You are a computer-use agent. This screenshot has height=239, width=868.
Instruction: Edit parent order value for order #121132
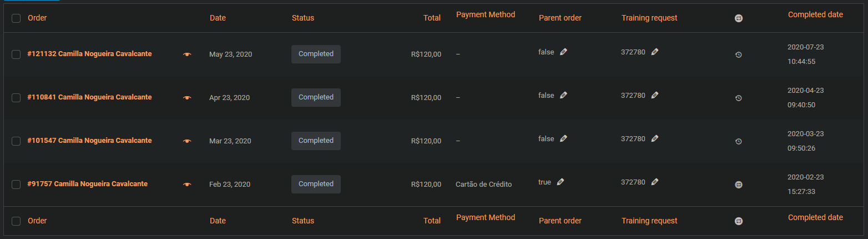[x=564, y=52]
